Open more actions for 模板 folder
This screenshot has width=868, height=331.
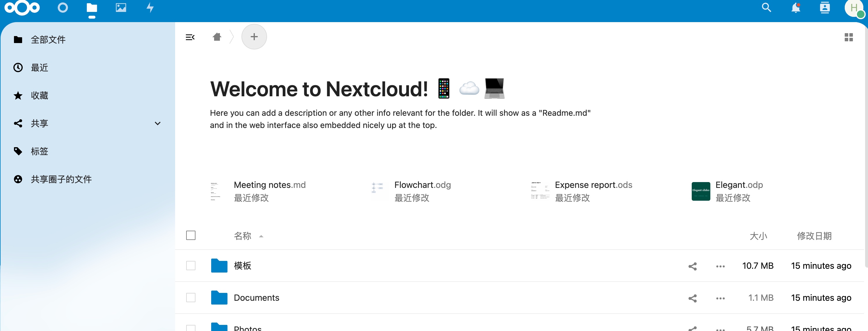[721, 266]
